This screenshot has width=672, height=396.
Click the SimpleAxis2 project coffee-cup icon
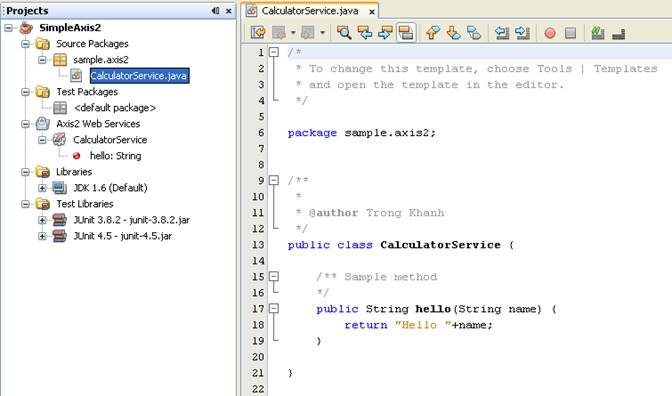click(x=26, y=27)
